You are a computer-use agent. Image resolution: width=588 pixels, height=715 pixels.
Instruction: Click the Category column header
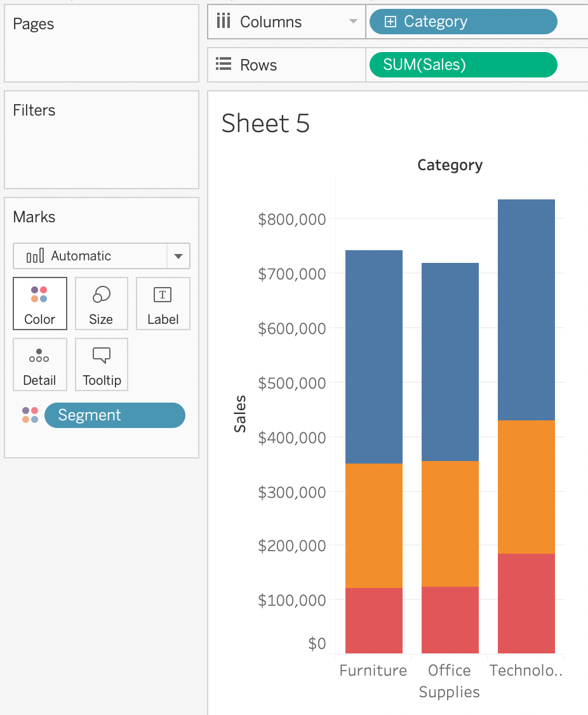450,165
